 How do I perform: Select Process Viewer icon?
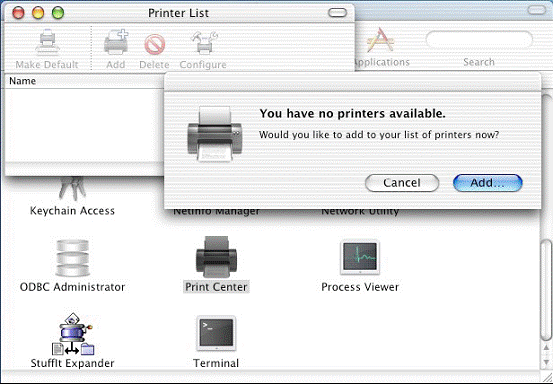(x=360, y=257)
